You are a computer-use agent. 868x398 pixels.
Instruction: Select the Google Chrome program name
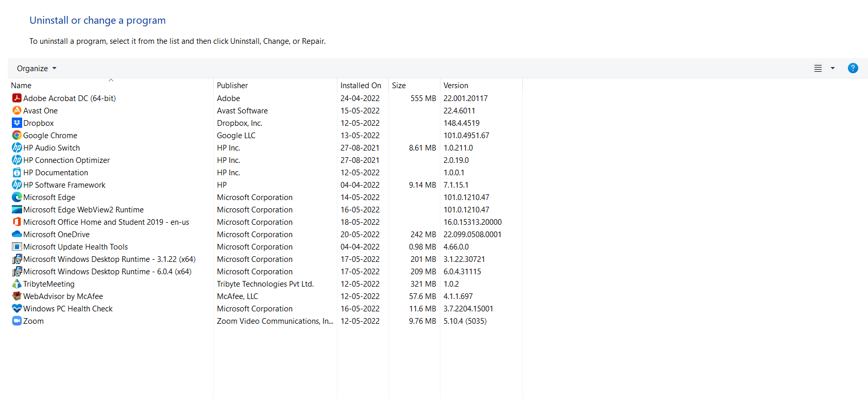tap(50, 135)
